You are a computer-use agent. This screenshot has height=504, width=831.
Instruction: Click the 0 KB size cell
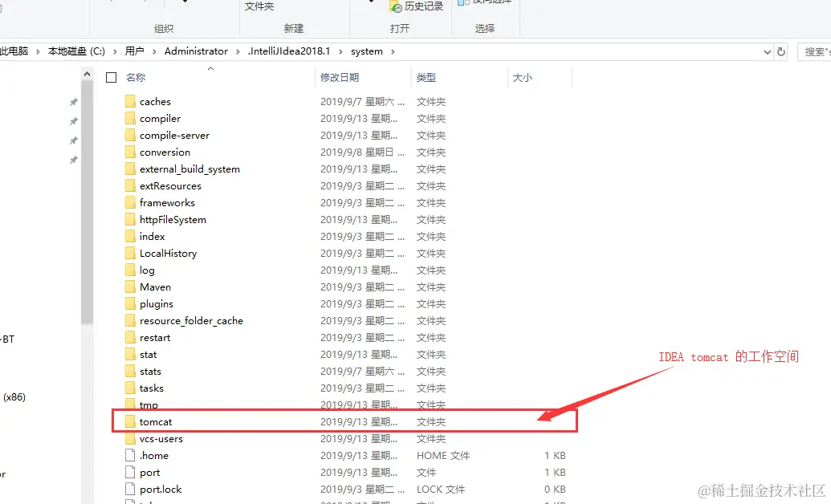555,490
